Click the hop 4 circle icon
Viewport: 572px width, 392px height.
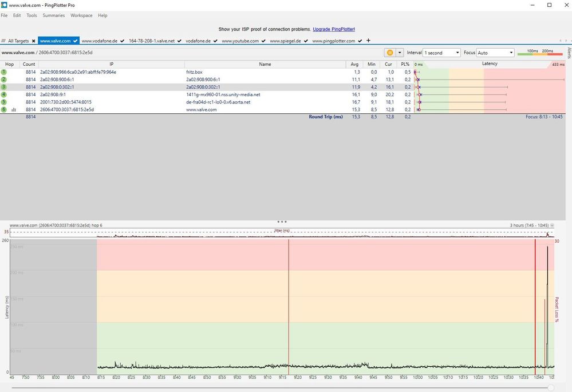tap(4, 94)
